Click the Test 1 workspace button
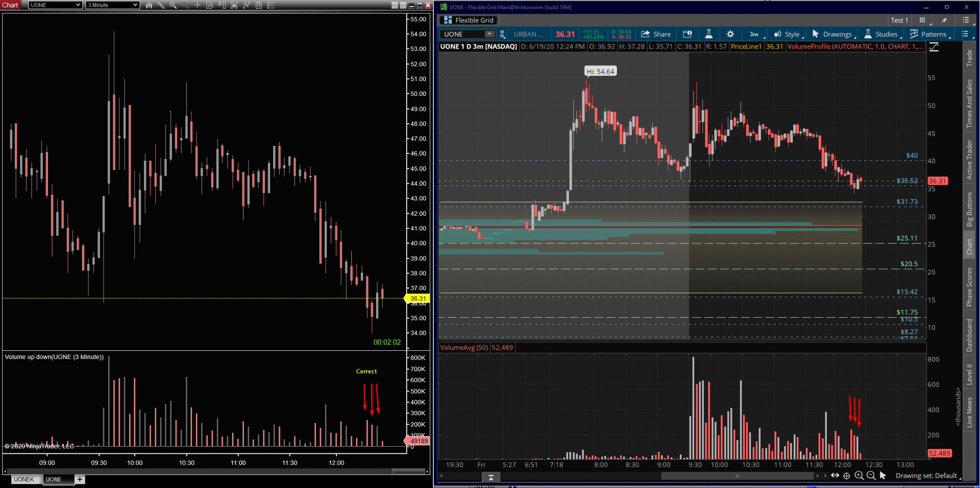This screenshot has width=980, height=488. tap(899, 20)
